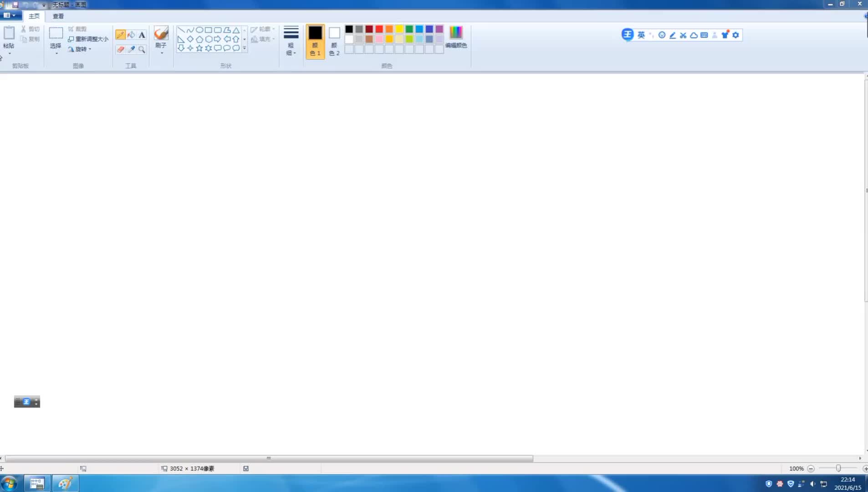868x492 pixels.
Task: Choose the Oval shape
Action: point(199,30)
